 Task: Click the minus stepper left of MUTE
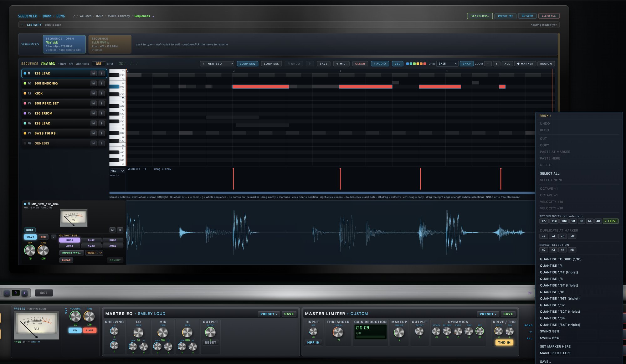click(x=7, y=293)
